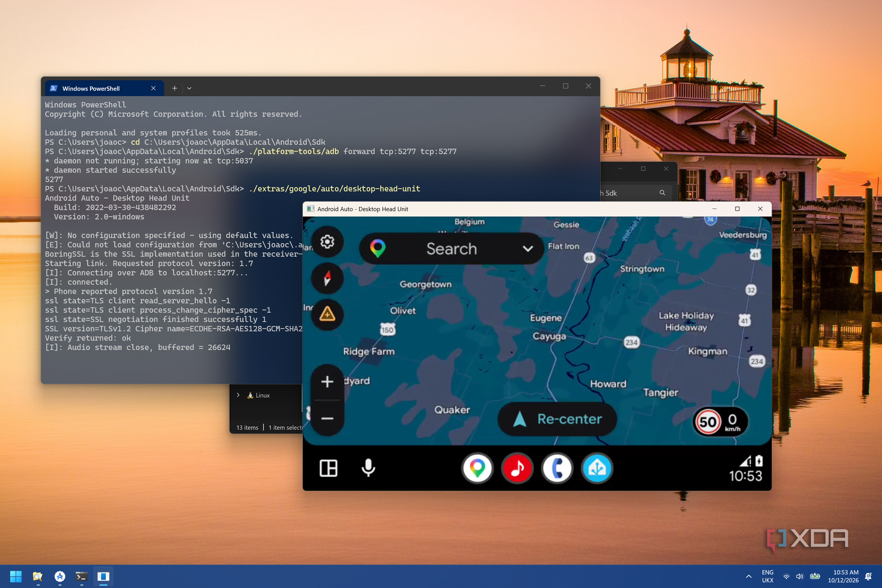The height and width of the screenshot is (588, 882).
Task: Click the taskbar clock showing 10:53 AM
Action: click(x=844, y=576)
